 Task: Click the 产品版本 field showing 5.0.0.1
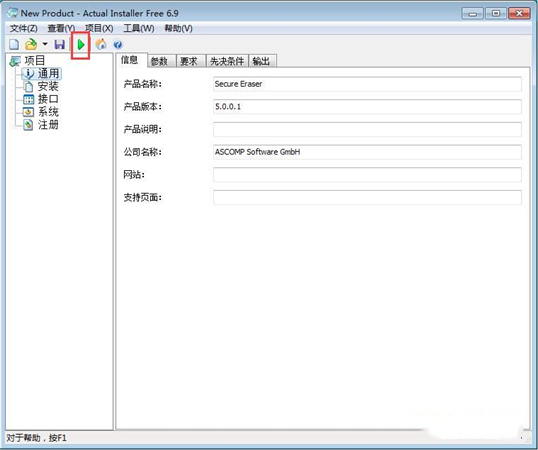(x=367, y=107)
